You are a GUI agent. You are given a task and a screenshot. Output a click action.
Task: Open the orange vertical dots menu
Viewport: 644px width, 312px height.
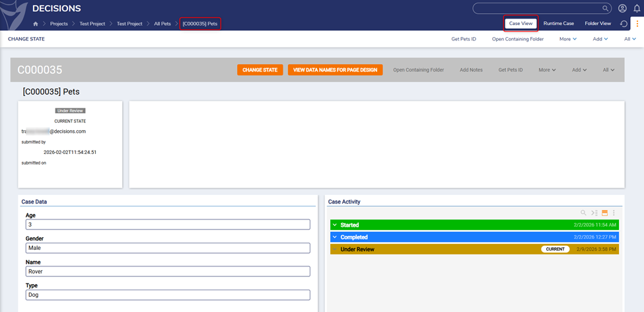pyautogui.click(x=637, y=24)
